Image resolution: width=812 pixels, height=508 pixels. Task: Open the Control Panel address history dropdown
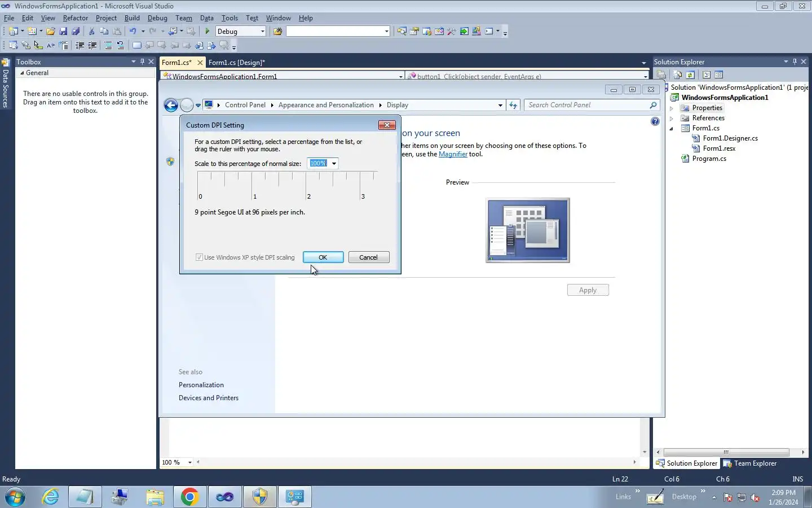[x=500, y=105]
